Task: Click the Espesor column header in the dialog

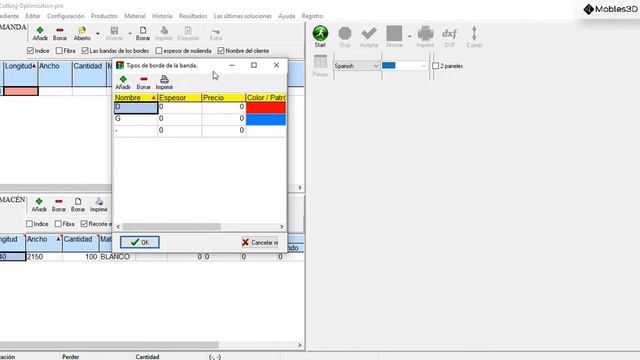Action: (x=180, y=98)
